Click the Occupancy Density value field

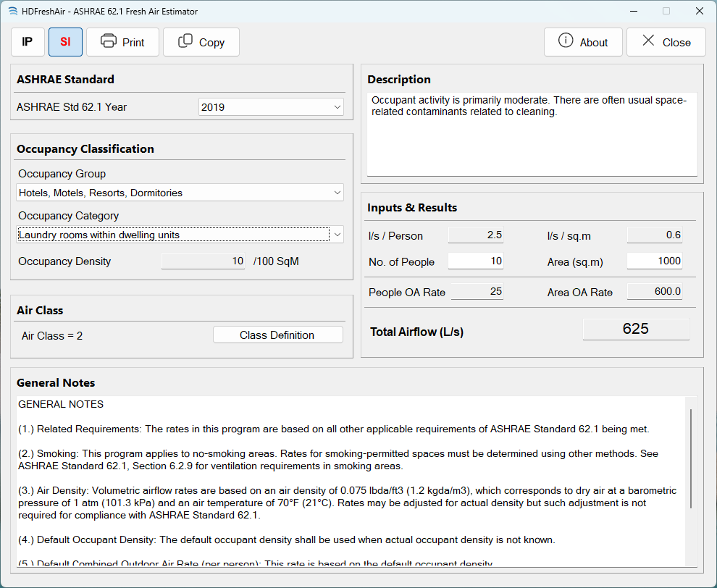204,261
